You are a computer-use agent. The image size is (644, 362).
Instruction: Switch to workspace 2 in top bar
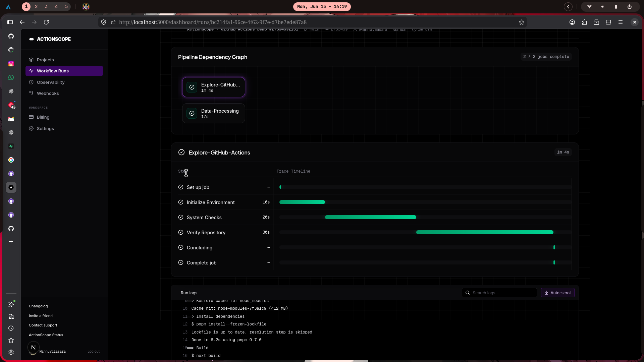click(36, 7)
